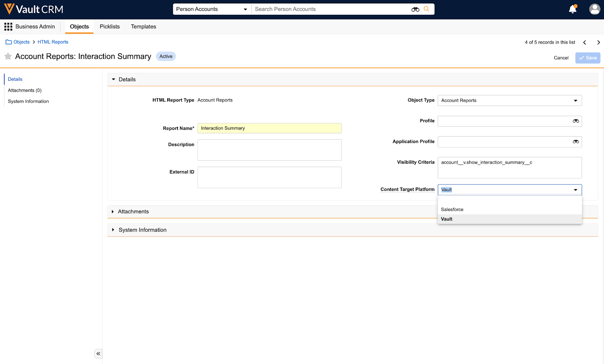This screenshot has width=604, height=364.
Task: Select Salesforce from the platform list
Action: [x=452, y=209]
